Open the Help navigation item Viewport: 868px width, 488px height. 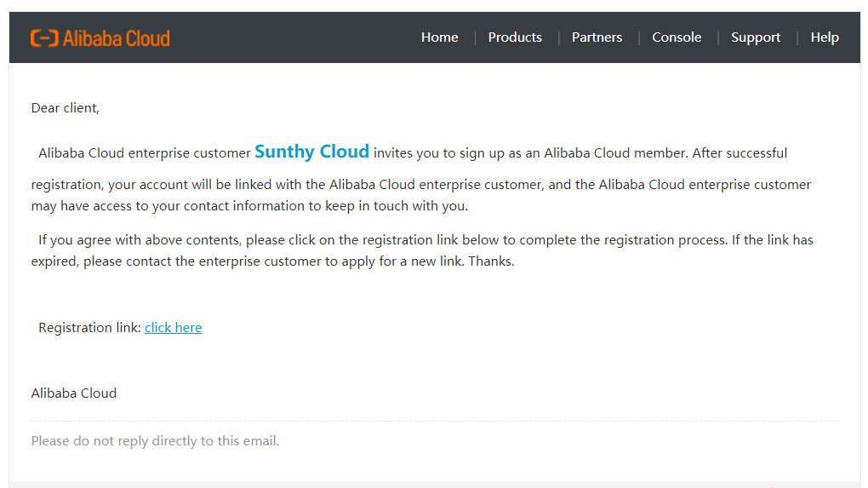825,37
